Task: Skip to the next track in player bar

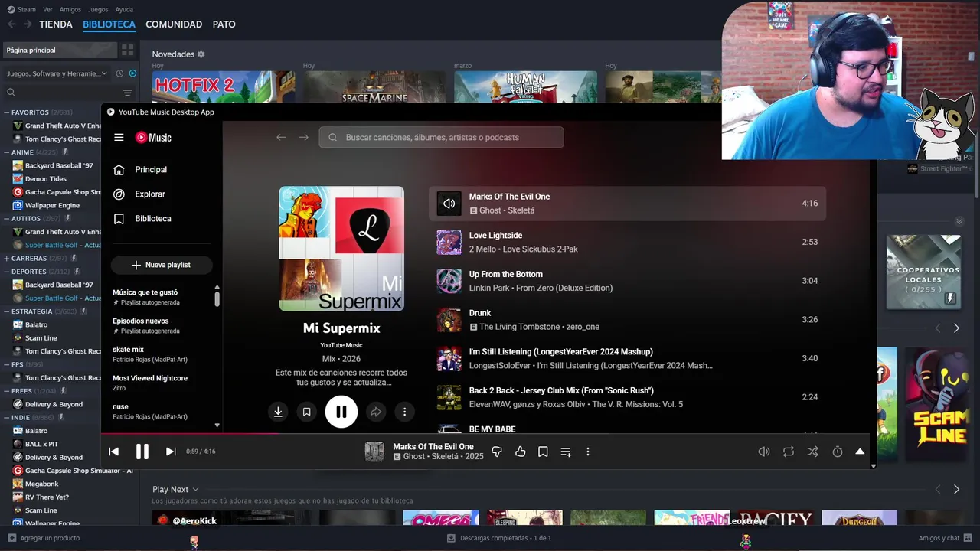Action: tap(171, 452)
